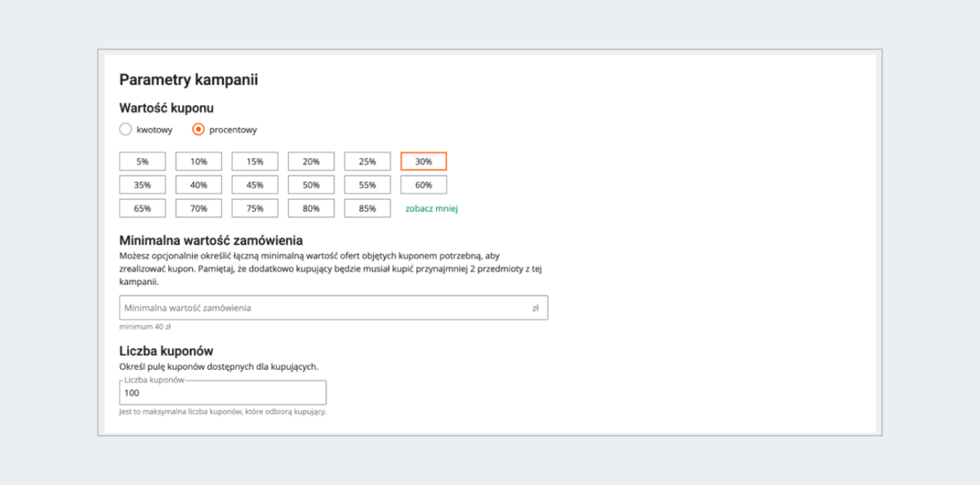Viewport: 980px width, 485px height.
Task: Choose the 40% discount button
Action: click(x=198, y=185)
